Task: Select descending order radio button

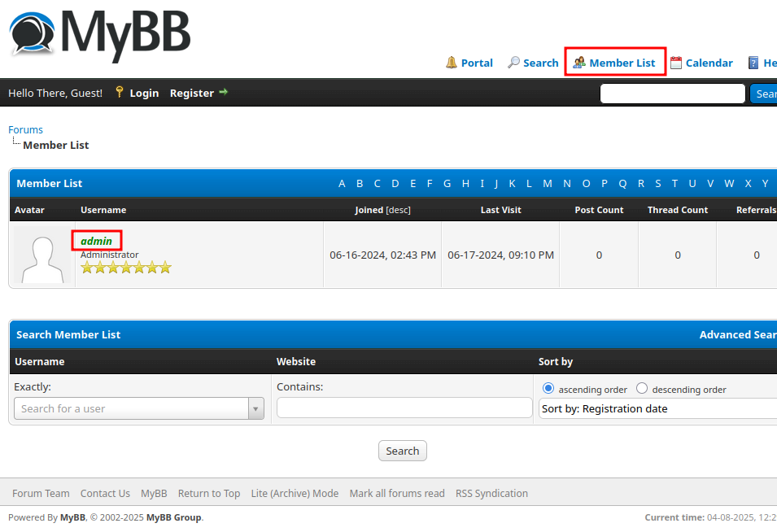Action: [x=642, y=389]
